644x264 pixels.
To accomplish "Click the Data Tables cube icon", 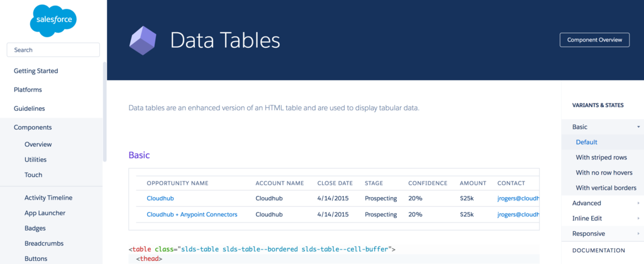I will (143, 41).
